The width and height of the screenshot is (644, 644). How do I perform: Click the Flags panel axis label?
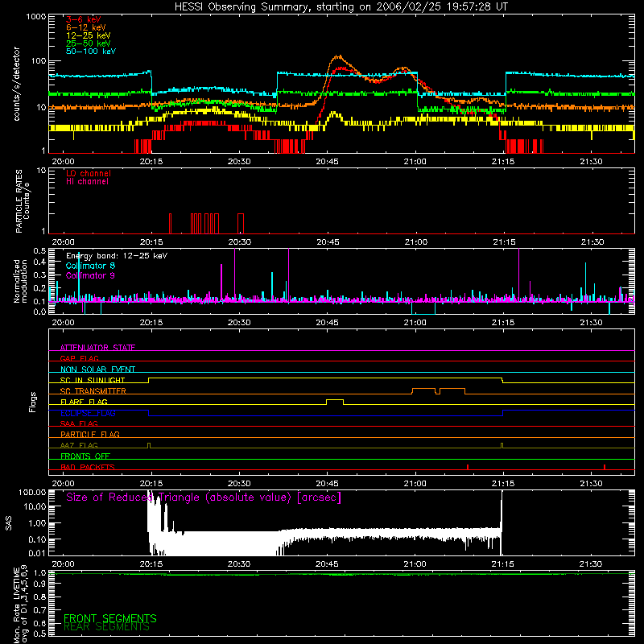(32, 402)
